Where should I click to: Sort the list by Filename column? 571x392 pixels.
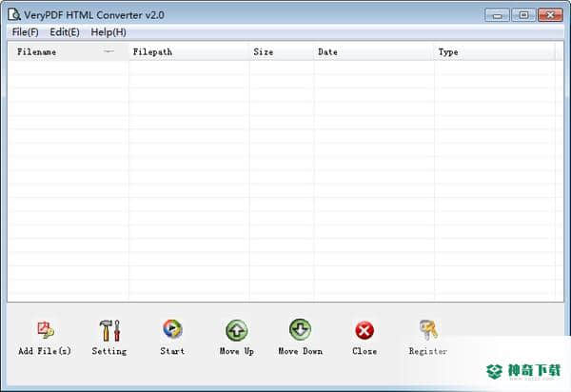pos(69,51)
